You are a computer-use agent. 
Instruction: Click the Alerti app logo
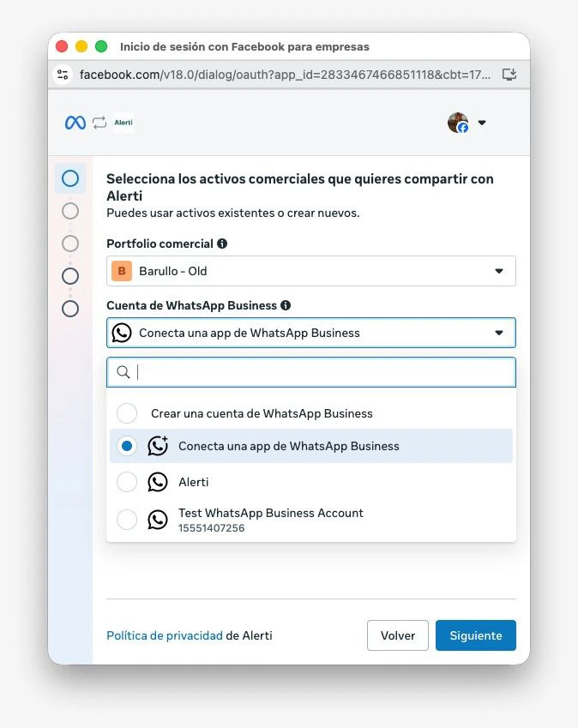pos(123,123)
